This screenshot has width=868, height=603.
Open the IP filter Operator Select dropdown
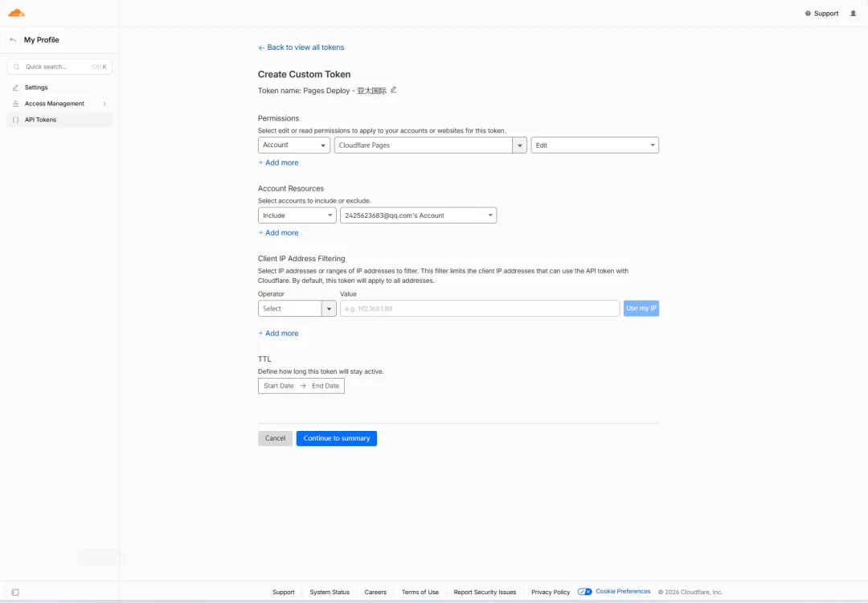297,309
